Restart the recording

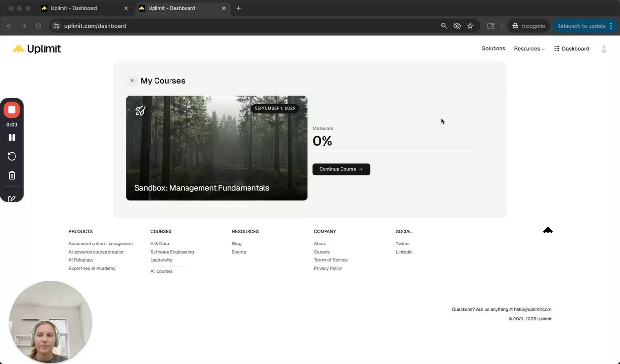[12, 156]
